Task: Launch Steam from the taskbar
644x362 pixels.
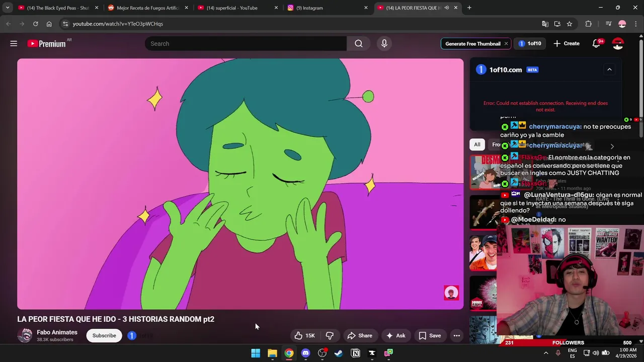Action: click(x=339, y=353)
